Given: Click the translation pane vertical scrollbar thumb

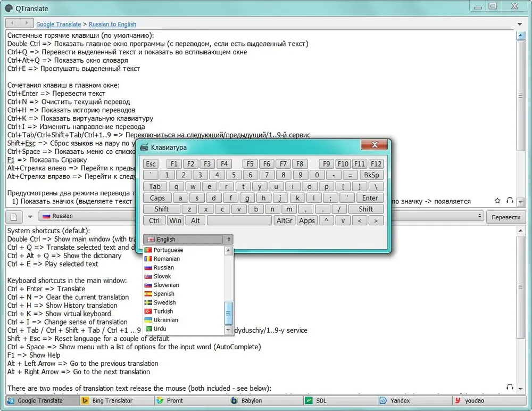Looking at the screenshot, I should click(520, 287).
